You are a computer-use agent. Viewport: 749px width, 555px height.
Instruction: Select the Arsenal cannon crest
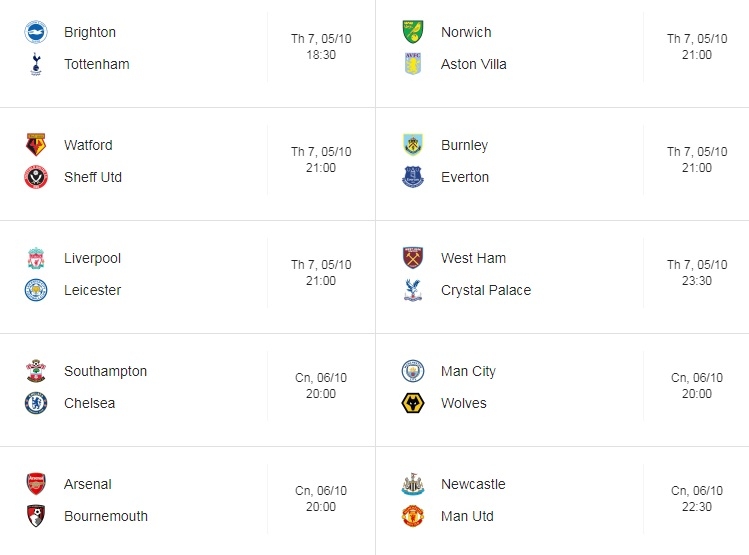(36, 484)
